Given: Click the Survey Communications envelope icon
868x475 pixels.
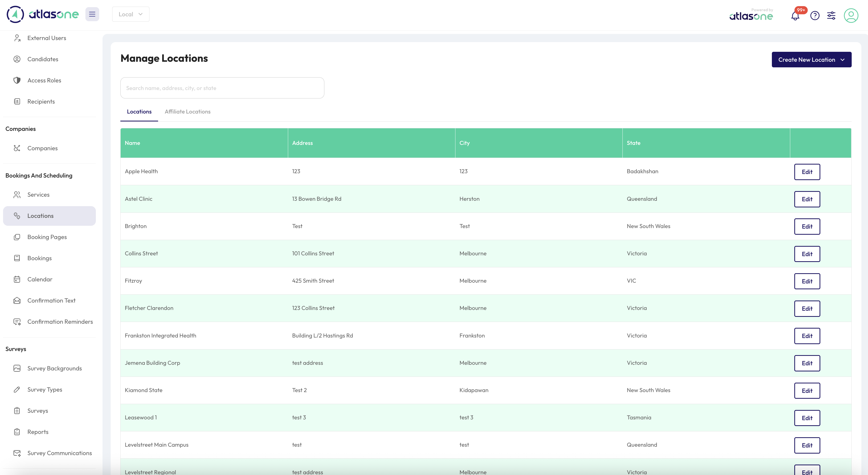Looking at the screenshot, I should (x=17, y=453).
